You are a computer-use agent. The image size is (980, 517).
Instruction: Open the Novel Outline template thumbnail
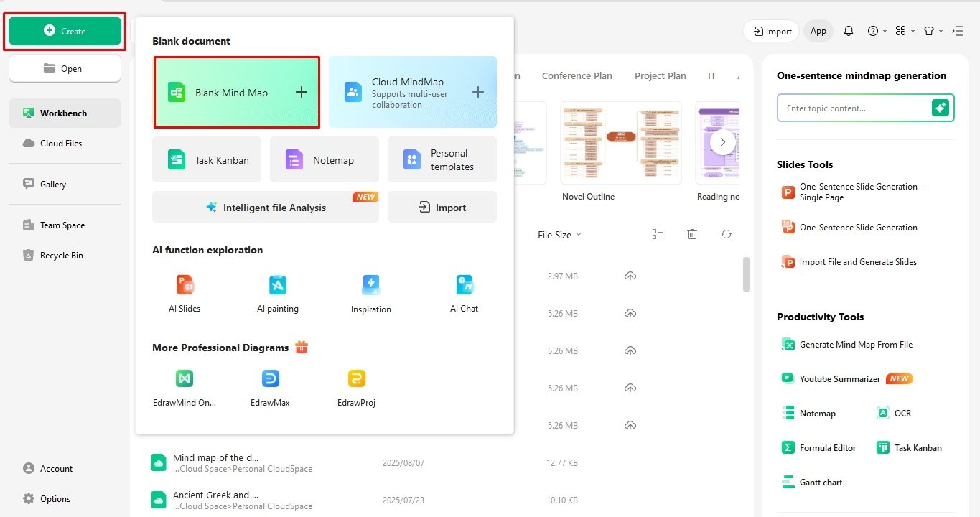click(622, 142)
